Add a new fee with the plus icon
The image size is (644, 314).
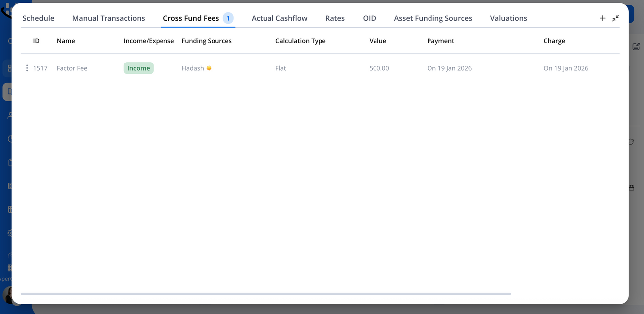pos(603,18)
